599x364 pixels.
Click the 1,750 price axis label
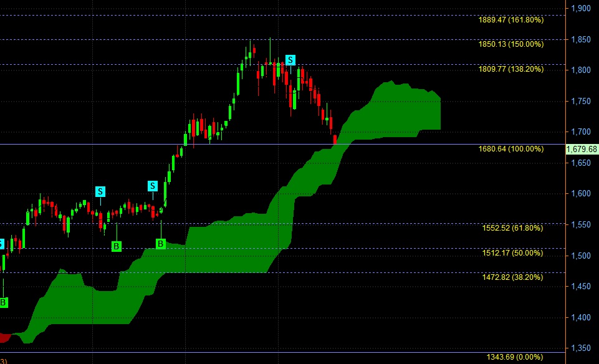click(581, 101)
